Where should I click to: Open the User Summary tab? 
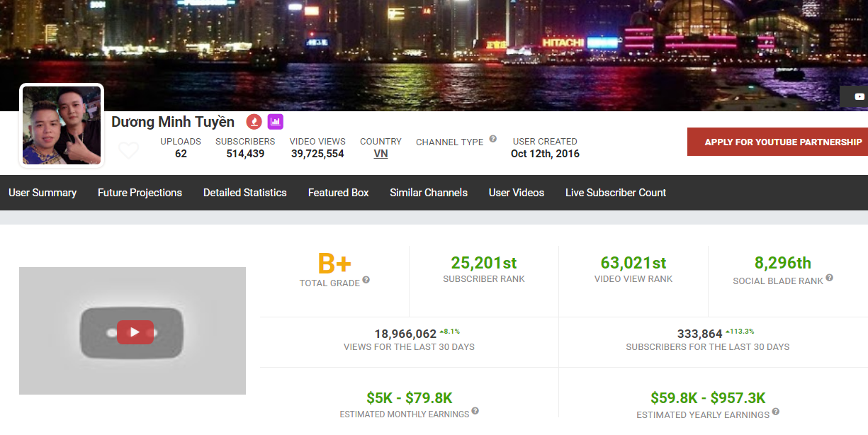pyautogui.click(x=43, y=193)
